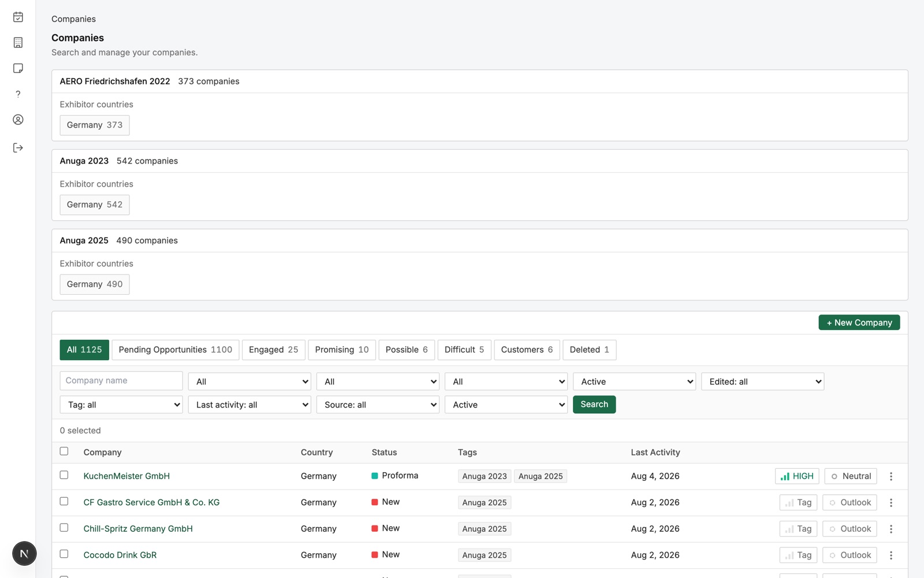
Task: Check the KuchenMeister GmbH row checkbox
Action: (64, 475)
